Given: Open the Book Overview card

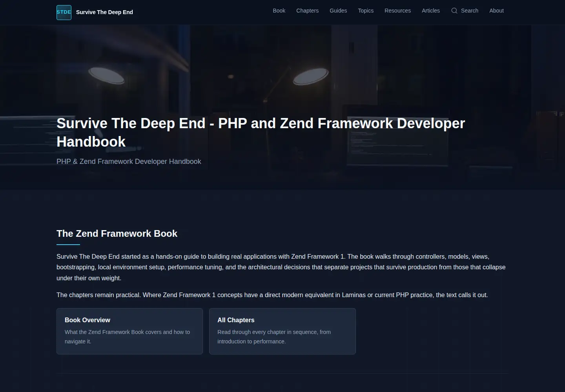Looking at the screenshot, I should 129,331.
